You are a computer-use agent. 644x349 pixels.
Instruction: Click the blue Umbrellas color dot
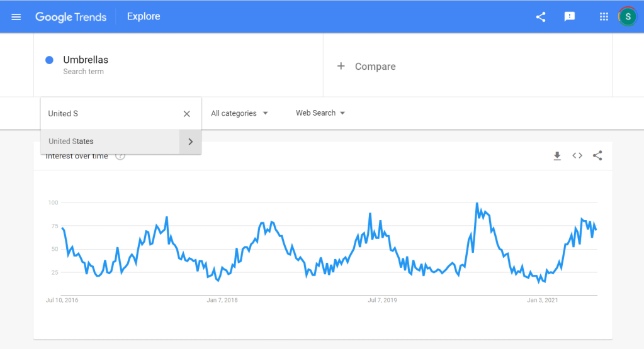point(49,60)
